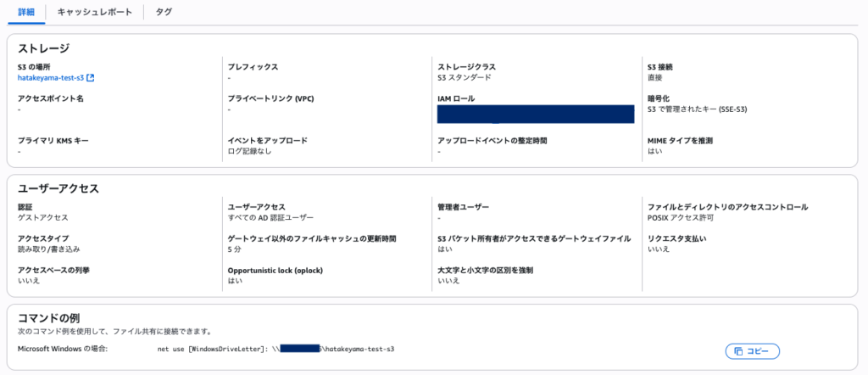The width and height of the screenshot is (868, 375).
Task: Click the Microsoft Windows の場合: label
Action: click(x=63, y=350)
